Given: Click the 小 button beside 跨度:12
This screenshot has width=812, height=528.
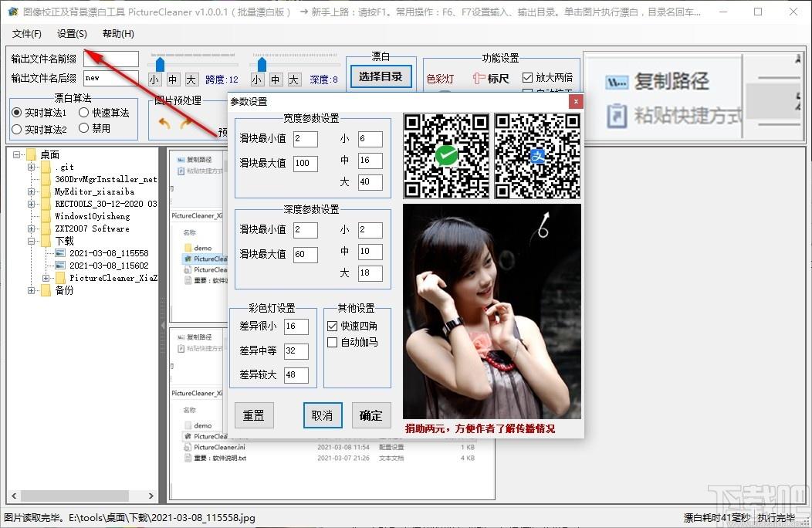Looking at the screenshot, I should 154,80.
